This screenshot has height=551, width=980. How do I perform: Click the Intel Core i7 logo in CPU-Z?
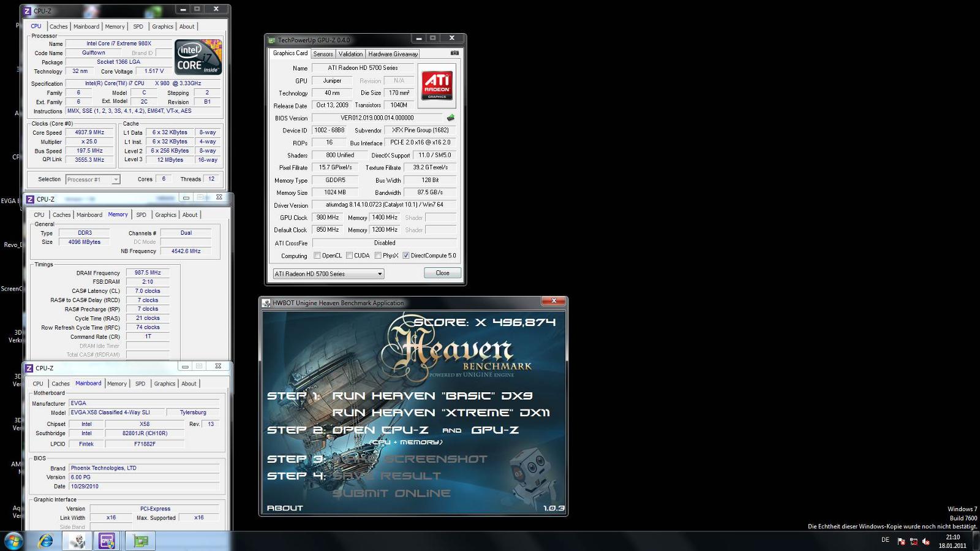(198, 57)
